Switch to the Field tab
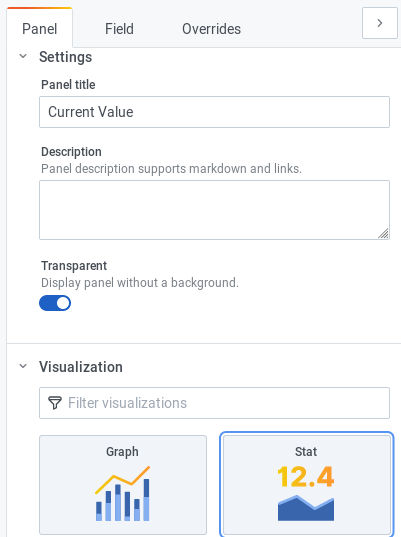 pyautogui.click(x=119, y=29)
